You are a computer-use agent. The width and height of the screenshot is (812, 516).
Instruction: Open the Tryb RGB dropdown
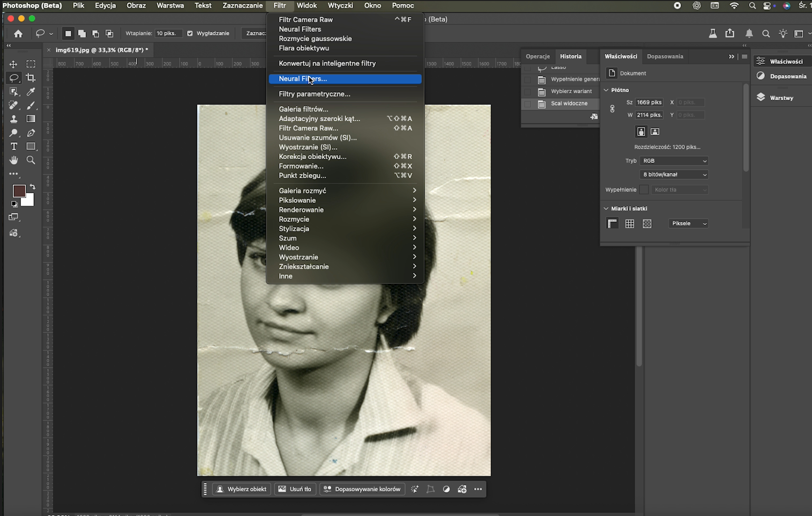pyautogui.click(x=674, y=161)
